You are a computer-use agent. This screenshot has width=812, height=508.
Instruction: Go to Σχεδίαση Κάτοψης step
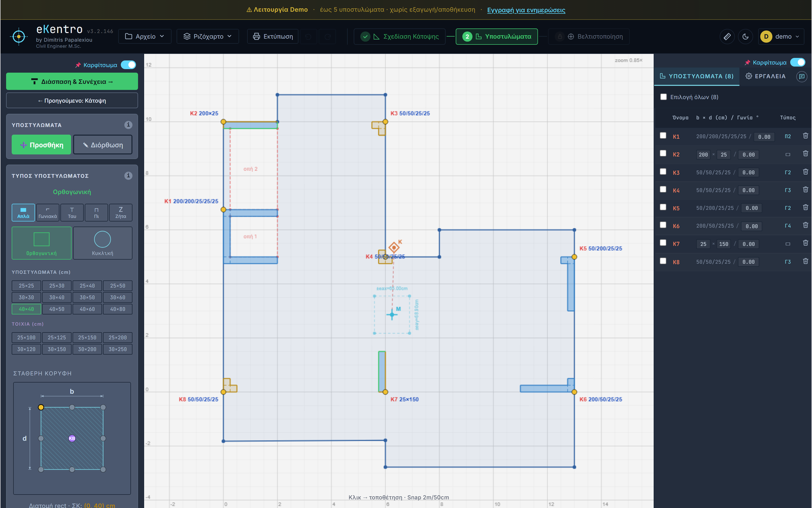[399, 37]
